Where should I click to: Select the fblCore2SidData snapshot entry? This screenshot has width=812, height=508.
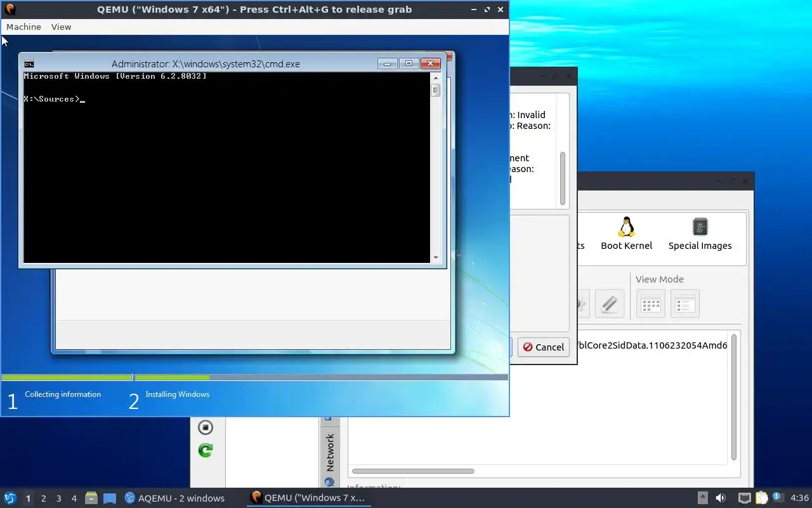coord(652,345)
